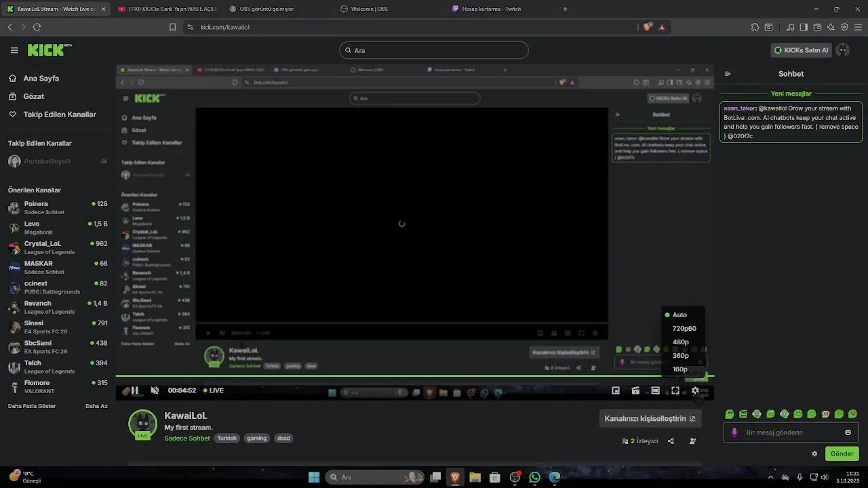Click the purple microphone icon in chat
This screenshot has height=488, width=868.
(x=734, y=432)
